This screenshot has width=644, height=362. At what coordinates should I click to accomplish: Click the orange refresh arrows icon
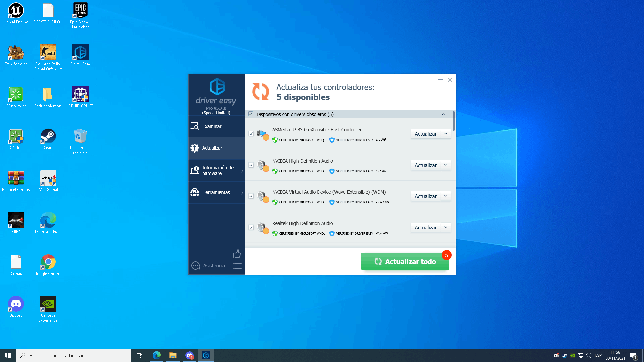coord(261,92)
